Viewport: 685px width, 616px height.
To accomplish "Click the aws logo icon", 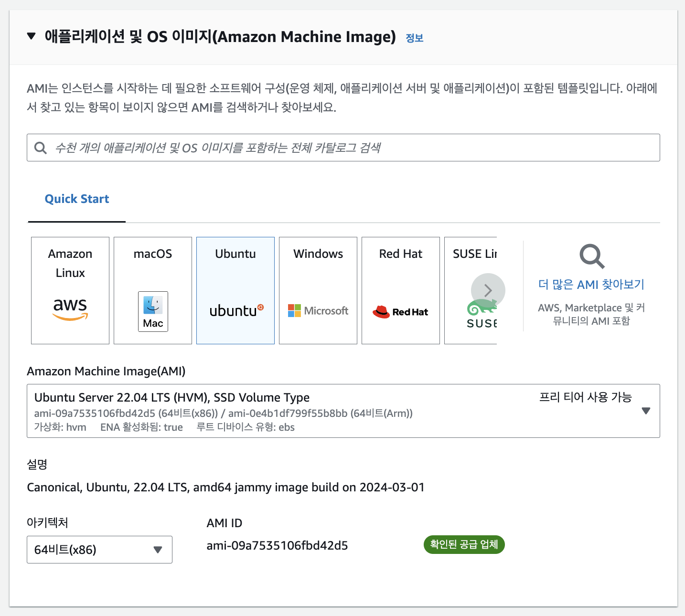I will pyautogui.click(x=70, y=309).
